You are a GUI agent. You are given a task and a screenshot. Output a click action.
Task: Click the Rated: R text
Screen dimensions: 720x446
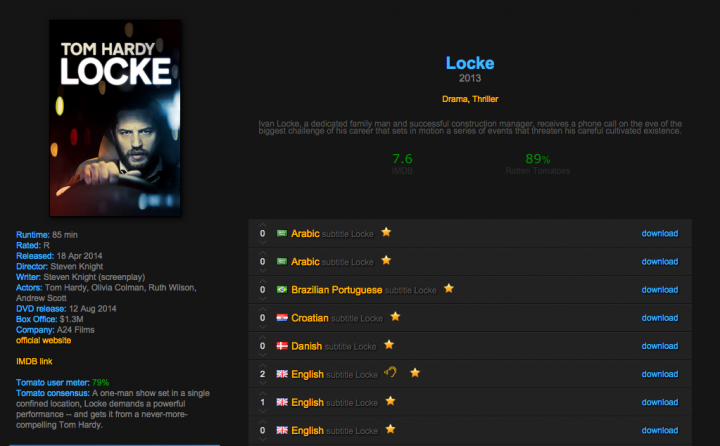click(x=33, y=245)
